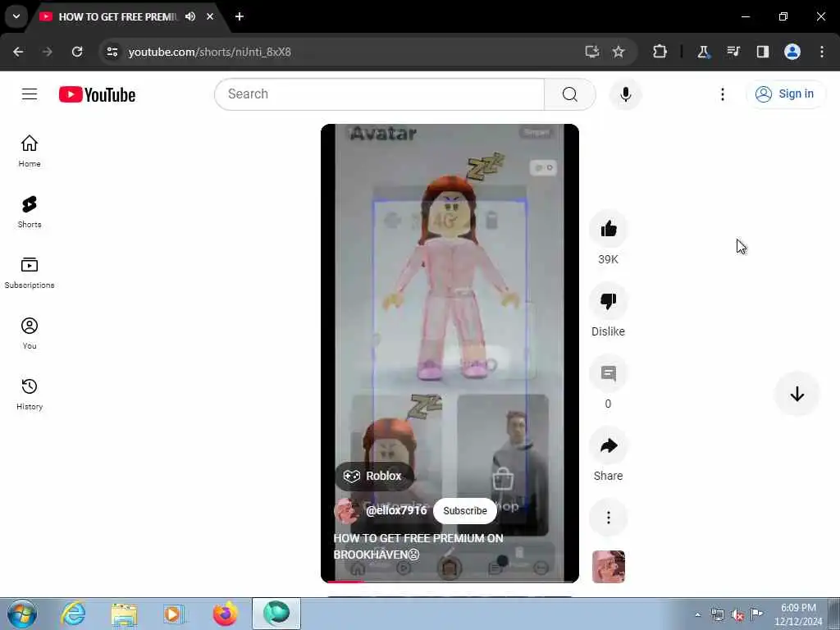Image resolution: width=840 pixels, height=630 pixels.
Task: Open the Windows Start menu
Action: tap(22, 614)
